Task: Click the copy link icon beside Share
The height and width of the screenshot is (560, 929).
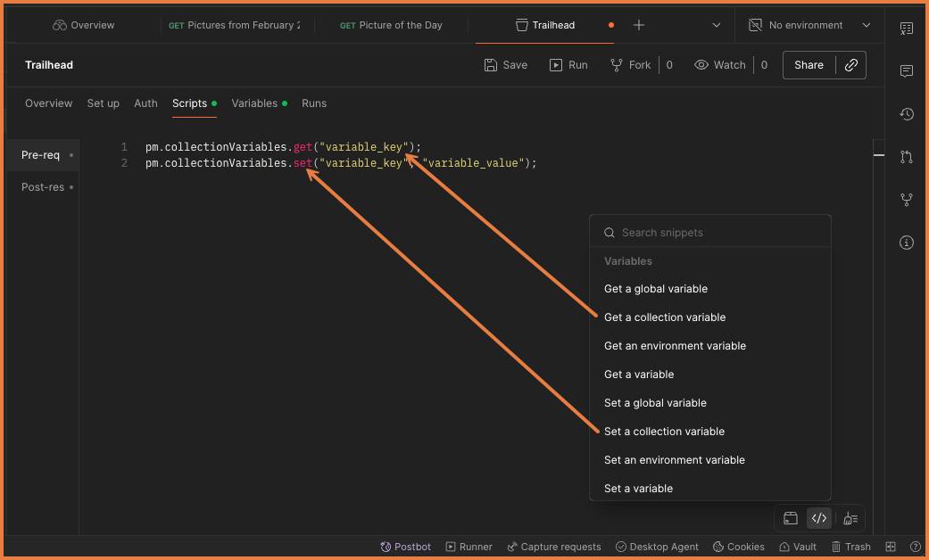Action: (850, 65)
